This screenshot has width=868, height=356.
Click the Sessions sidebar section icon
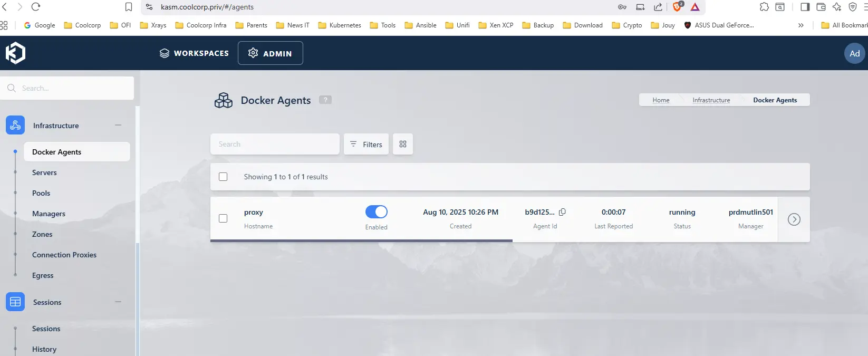coord(15,302)
